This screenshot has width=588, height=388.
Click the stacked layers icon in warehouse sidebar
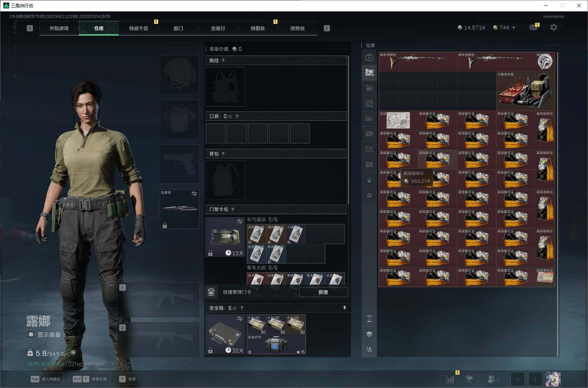point(369,334)
